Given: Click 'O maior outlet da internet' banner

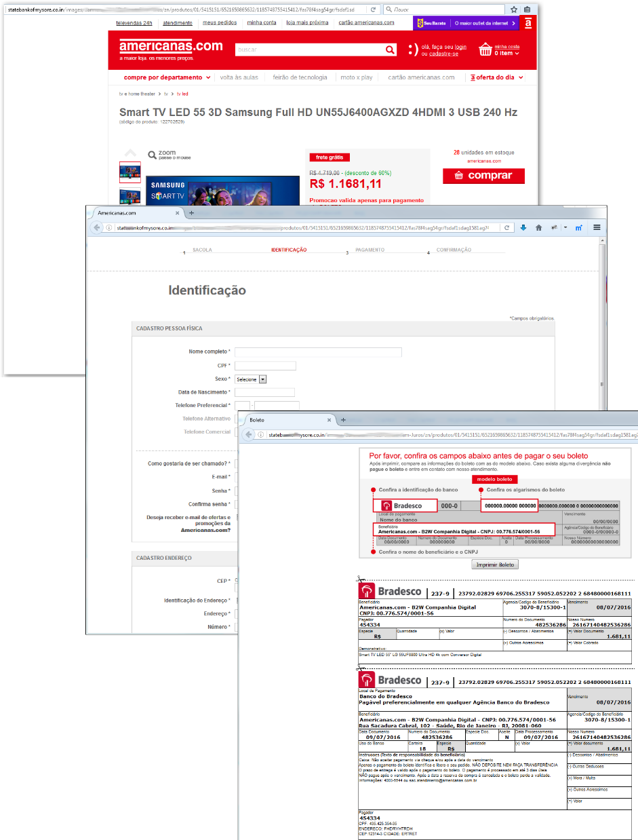Looking at the screenshot, I should [485, 23].
